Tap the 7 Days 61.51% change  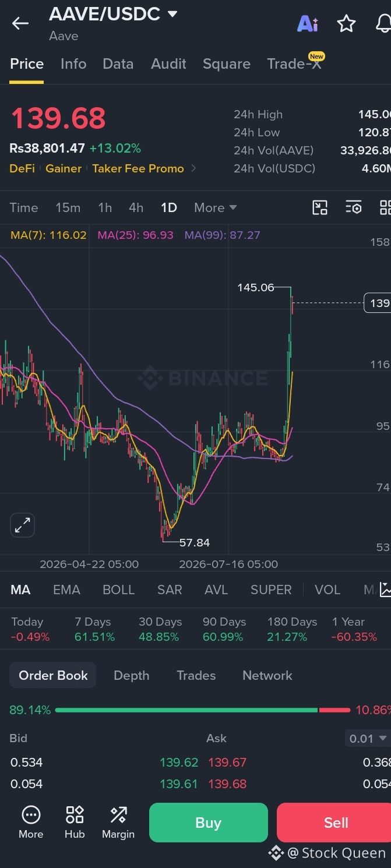94,629
